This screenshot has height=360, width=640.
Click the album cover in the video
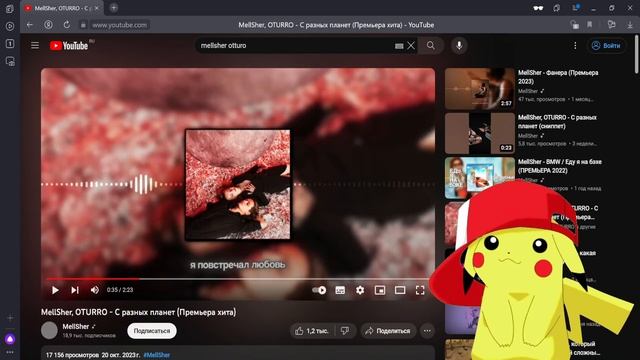pyautogui.click(x=238, y=184)
